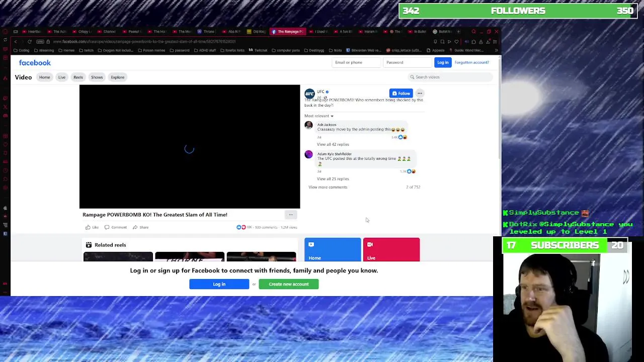
Task: Share the Rampage POWERBOMB video
Action: pyautogui.click(x=140, y=227)
